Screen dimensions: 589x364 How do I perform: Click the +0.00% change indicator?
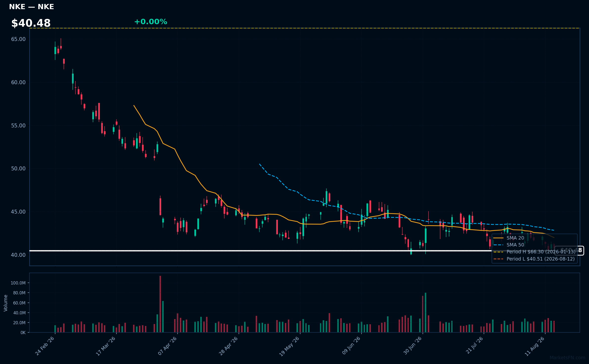point(151,22)
